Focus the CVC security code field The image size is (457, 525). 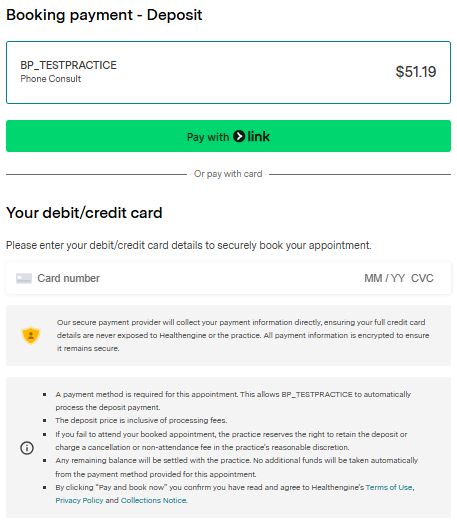pyautogui.click(x=422, y=278)
